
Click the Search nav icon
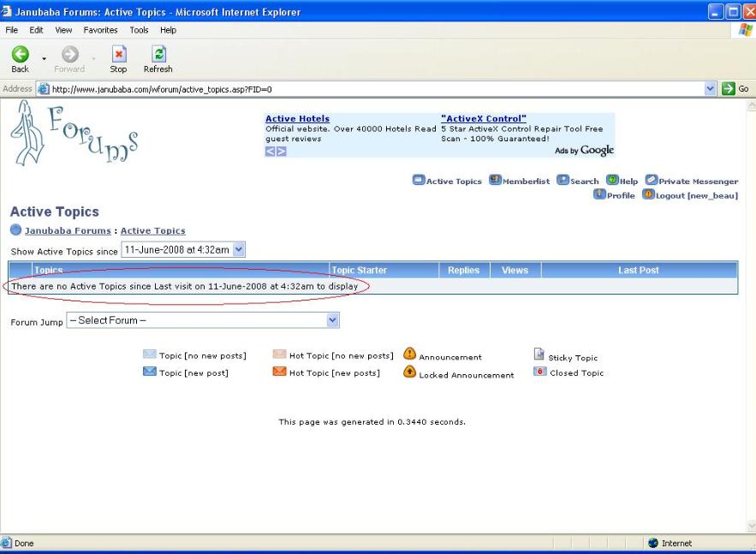pyautogui.click(x=563, y=180)
